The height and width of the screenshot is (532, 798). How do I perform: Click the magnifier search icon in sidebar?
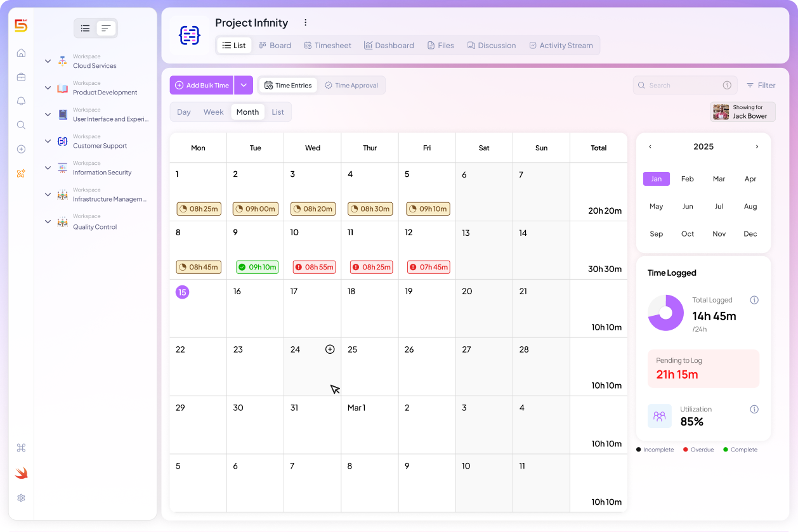pyautogui.click(x=21, y=125)
